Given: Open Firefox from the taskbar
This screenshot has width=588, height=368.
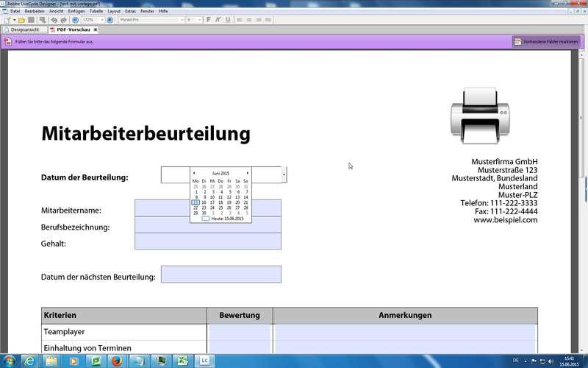Looking at the screenshot, I should tap(117, 361).
